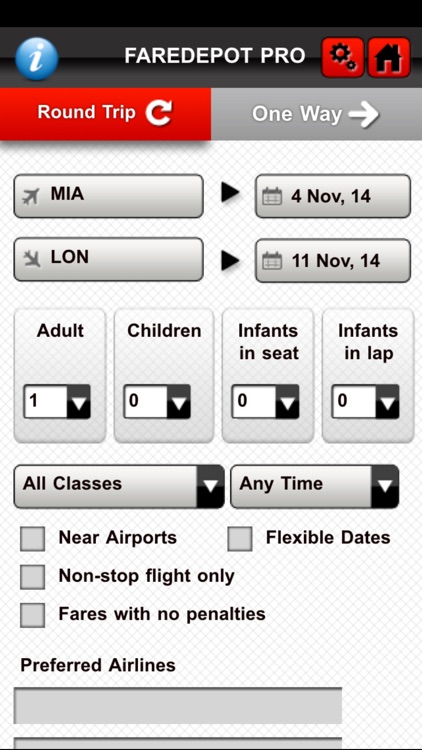Tap the calendar icon beside 11 Nov, 14

[272, 261]
